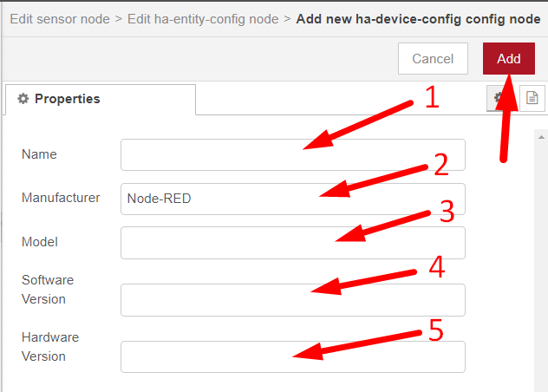The width and height of the screenshot is (548, 392).
Task: Open the node description document icon
Action: click(x=532, y=99)
